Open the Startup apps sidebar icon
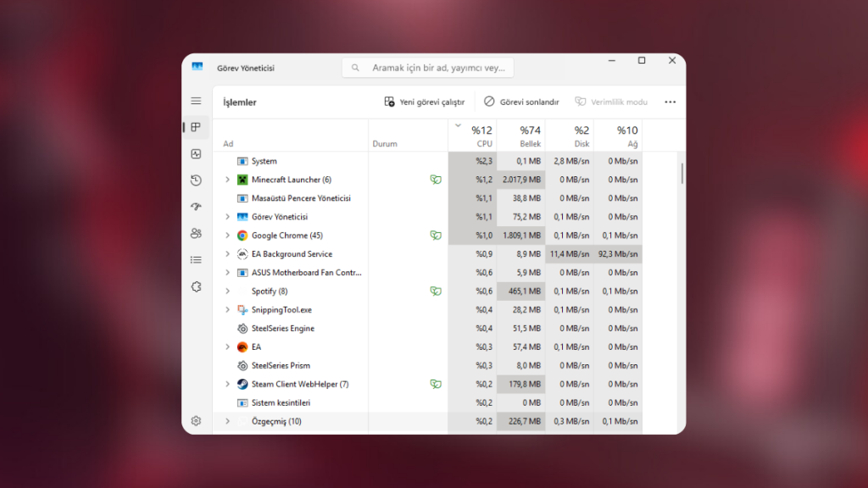The height and width of the screenshot is (488, 868). (196, 207)
